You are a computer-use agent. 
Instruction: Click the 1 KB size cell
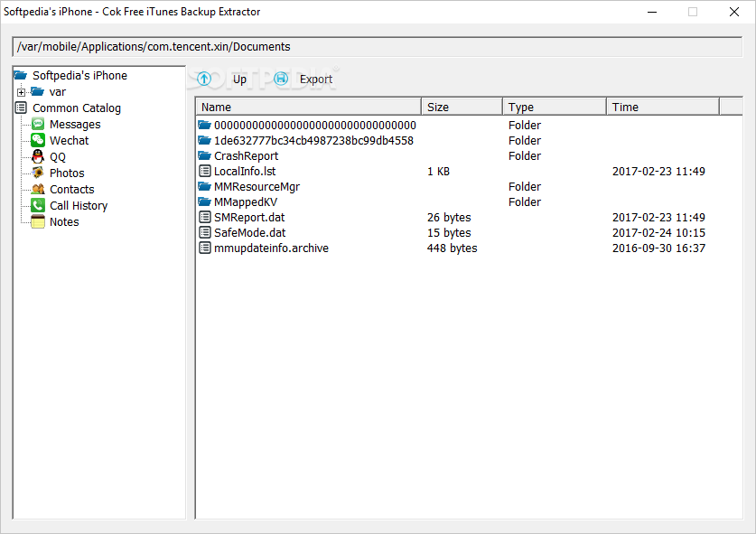438,172
